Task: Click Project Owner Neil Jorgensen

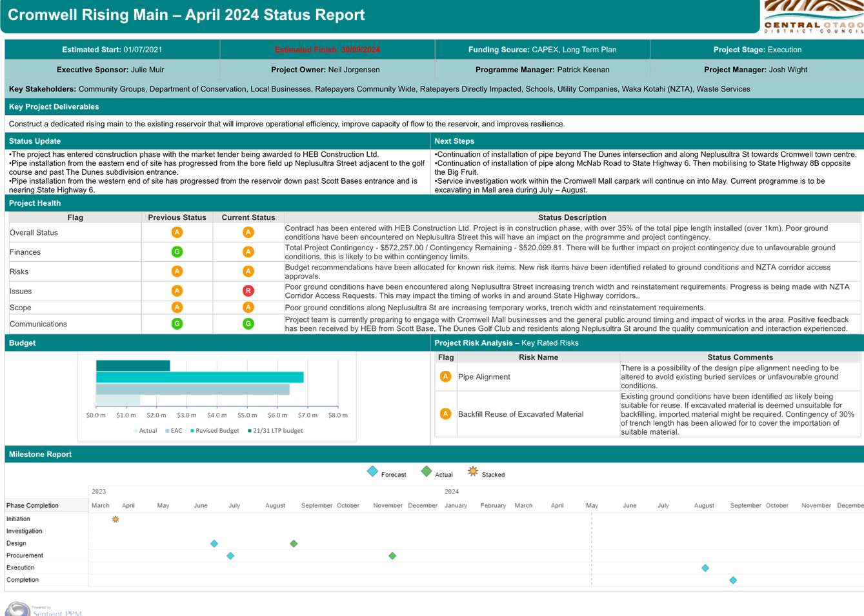Action: 325,70
